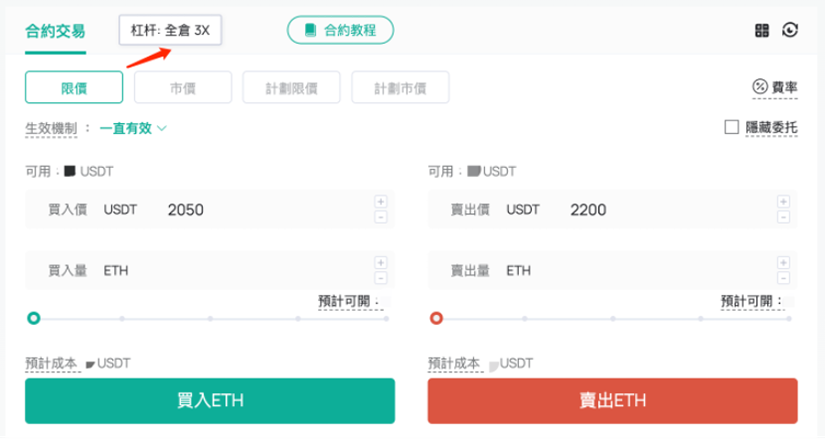Open the grid layout icon
The image size is (825, 439).
click(x=761, y=31)
